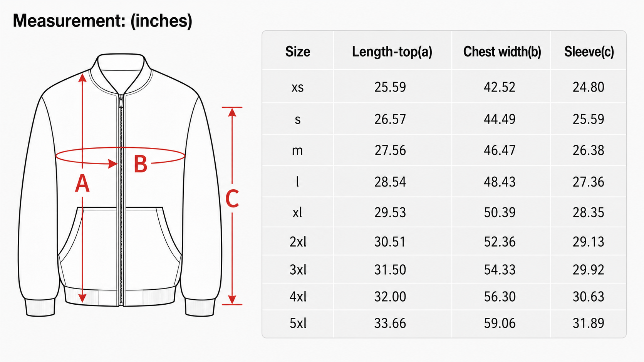Click the 32.00 length value for 4xl
Viewport: 644px width, 362px height.
pyautogui.click(x=390, y=297)
